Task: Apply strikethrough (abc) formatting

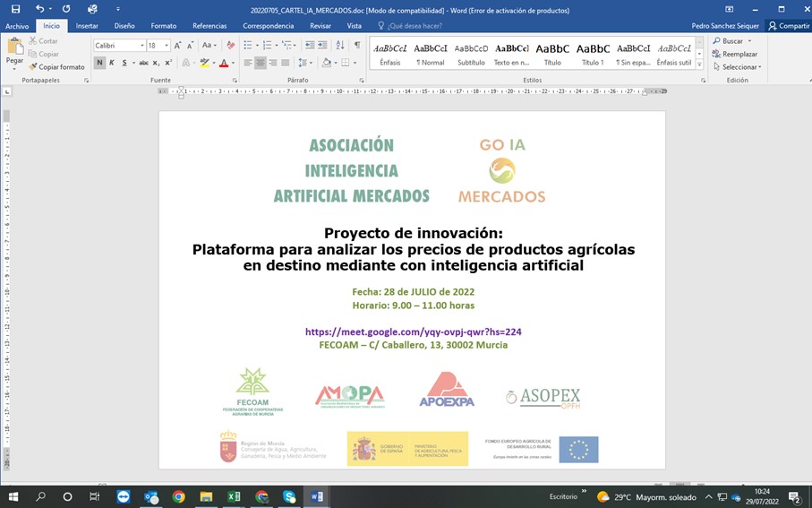Action: [143, 63]
